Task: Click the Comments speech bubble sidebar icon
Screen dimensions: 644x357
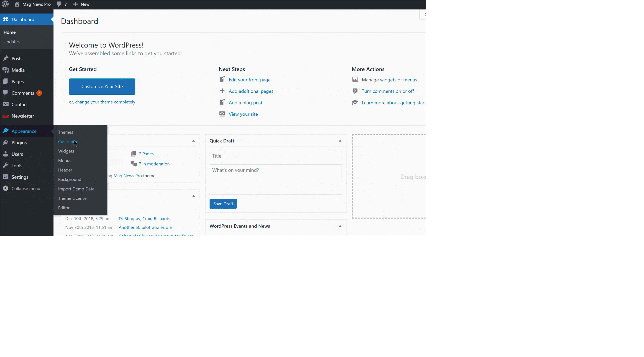Action: coord(6,92)
